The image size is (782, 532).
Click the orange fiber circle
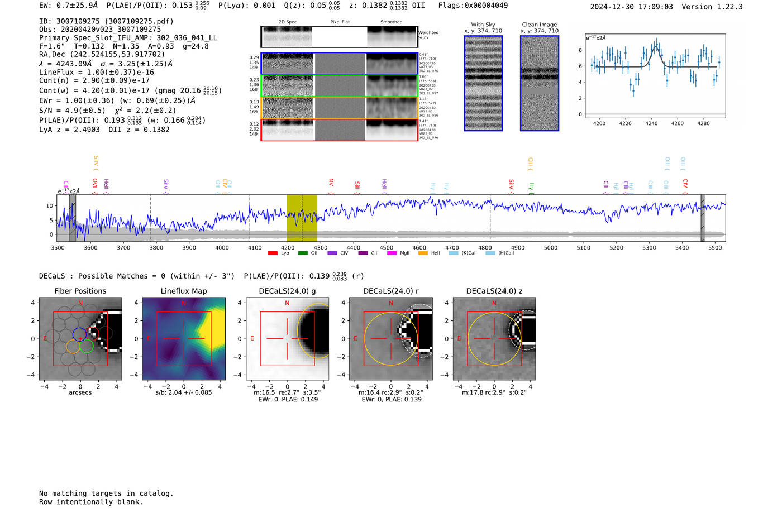pyautogui.click(x=73, y=346)
